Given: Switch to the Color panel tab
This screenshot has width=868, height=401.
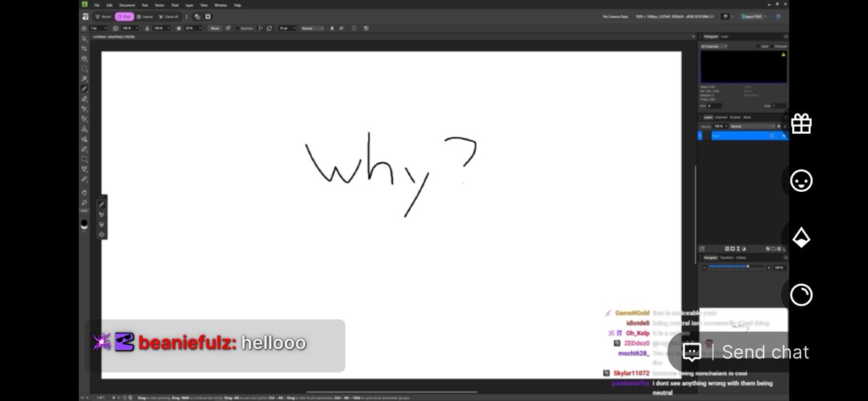Looking at the screenshot, I should 725,36.
